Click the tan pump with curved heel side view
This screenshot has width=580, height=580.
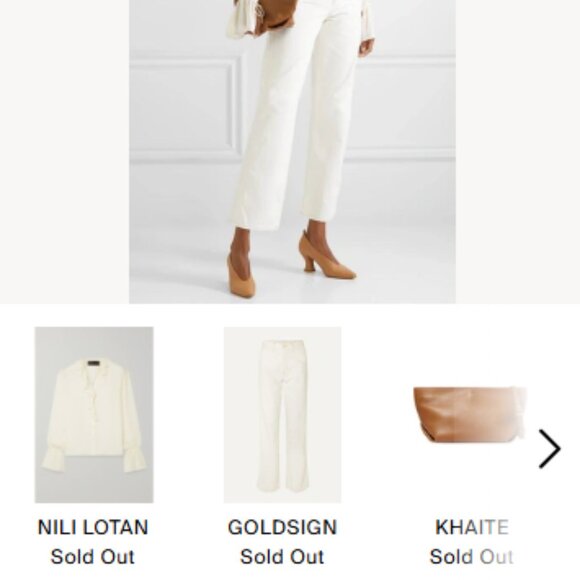pos(326,257)
